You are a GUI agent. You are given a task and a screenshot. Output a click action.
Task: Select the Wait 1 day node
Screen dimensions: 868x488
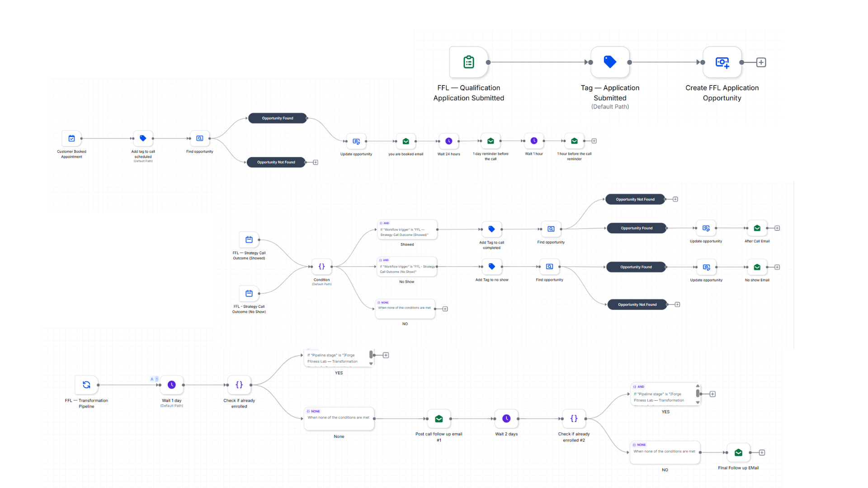tap(172, 385)
